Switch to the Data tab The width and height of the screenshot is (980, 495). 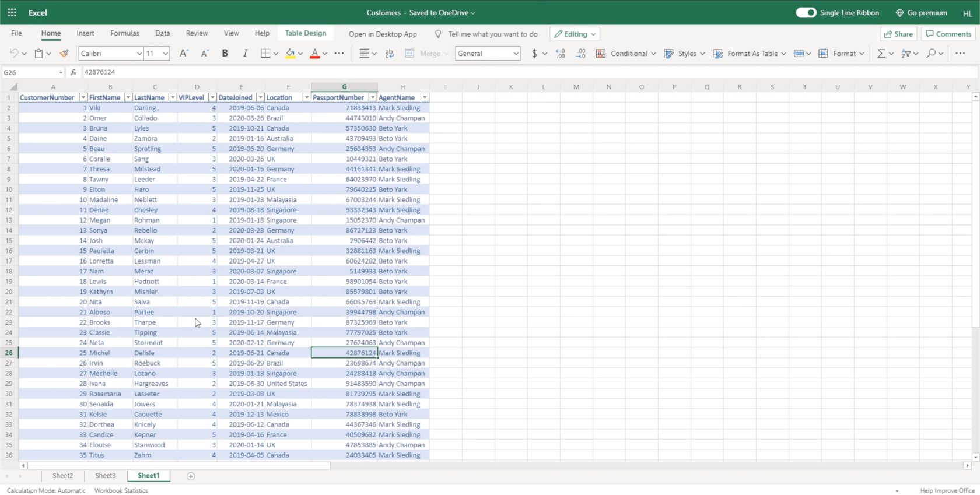point(163,33)
